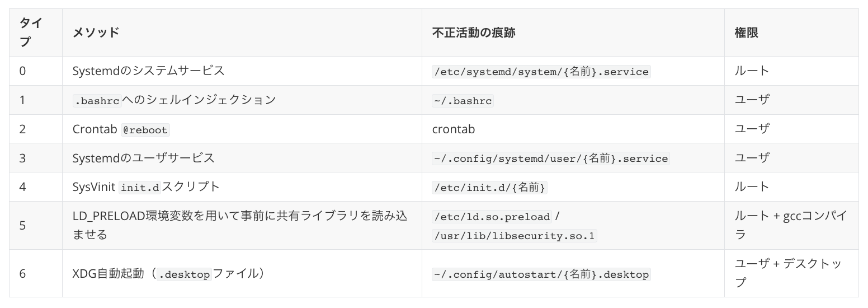Screen dimensions: 868x308
Task: Click the init.d inline code
Action: 140,188
